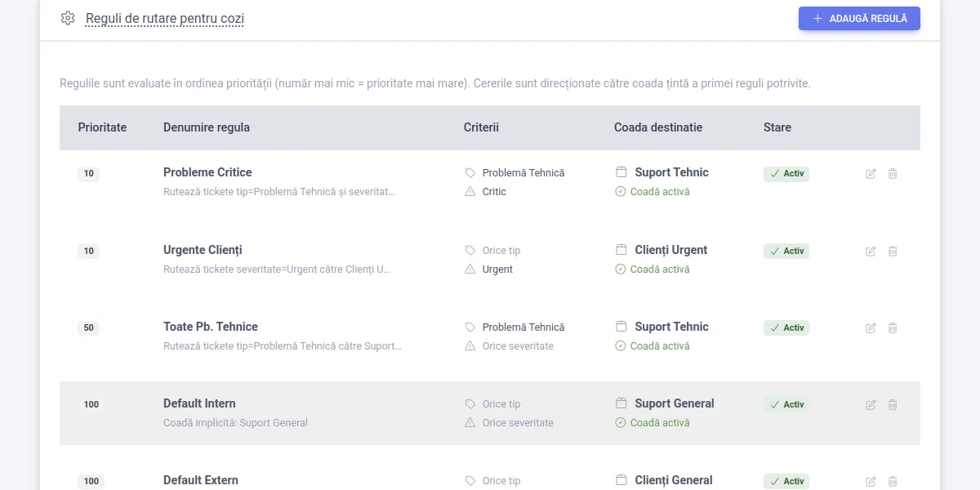Screen dimensions: 980x490
Task: Delete the Toate Pb. Tehnice rule
Action: [893, 328]
